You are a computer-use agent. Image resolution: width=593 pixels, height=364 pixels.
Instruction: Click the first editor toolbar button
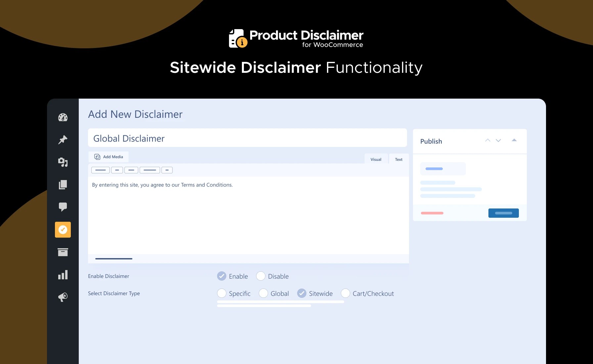(101, 170)
